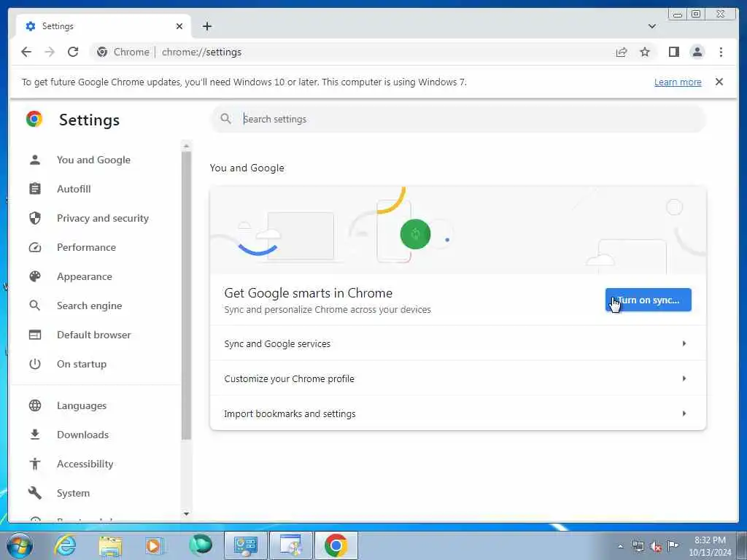Go back using the browser back arrow
747x560 pixels.
pyautogui.click(x=26, y=52)
